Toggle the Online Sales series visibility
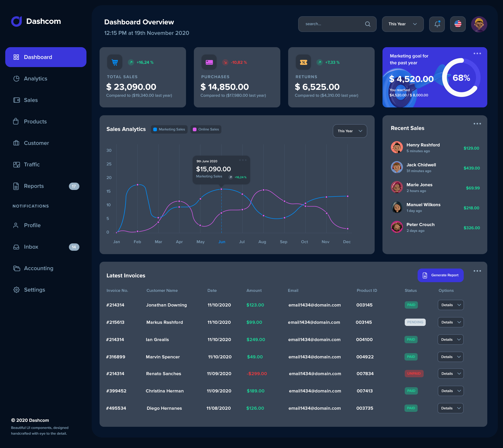Screen dimensions: 503x448 206,129
